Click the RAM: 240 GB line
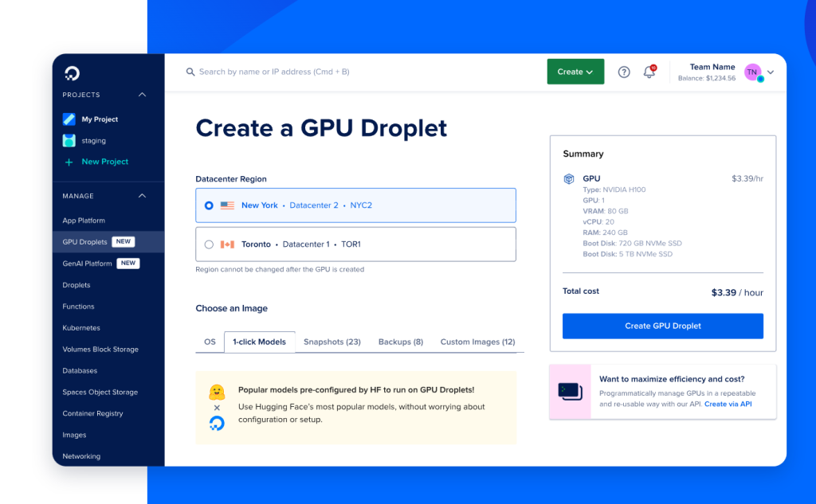The image size is (816, 504). (x=606, y=232)
